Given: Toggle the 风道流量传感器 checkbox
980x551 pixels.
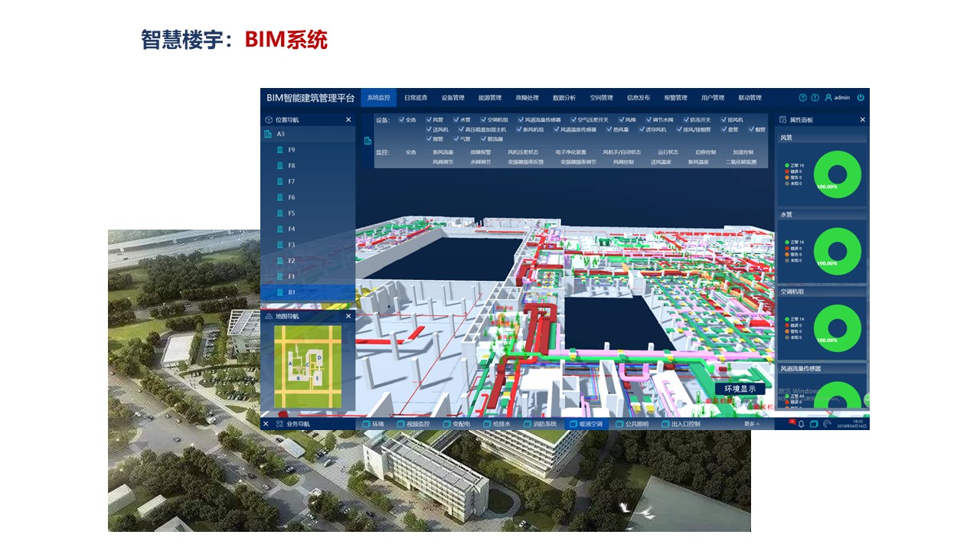Looking at the screenshot, I should click(x=521, y=120).
